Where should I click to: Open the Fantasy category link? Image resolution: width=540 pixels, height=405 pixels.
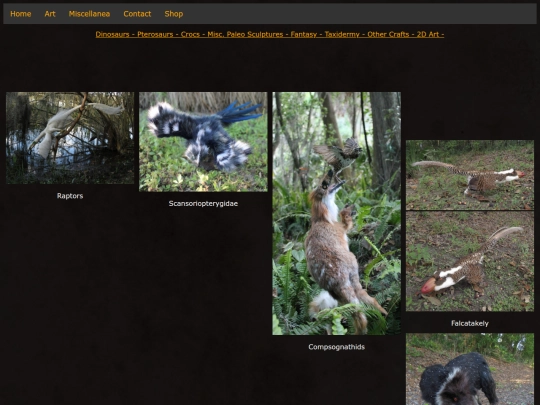point(303,34)
